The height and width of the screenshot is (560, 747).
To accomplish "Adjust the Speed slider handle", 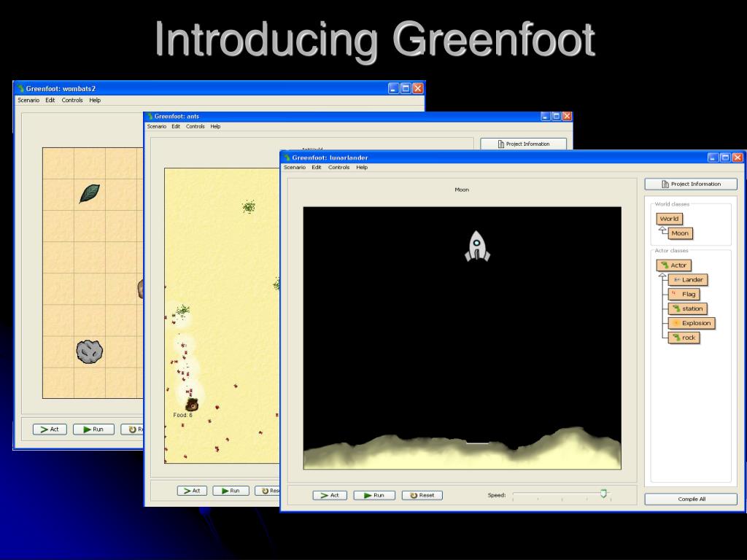I will 603,494.
